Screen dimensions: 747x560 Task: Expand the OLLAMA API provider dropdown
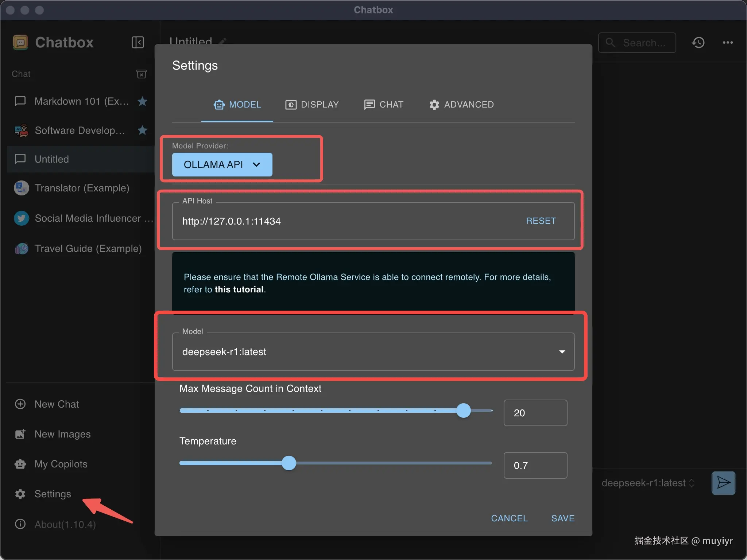222,164
